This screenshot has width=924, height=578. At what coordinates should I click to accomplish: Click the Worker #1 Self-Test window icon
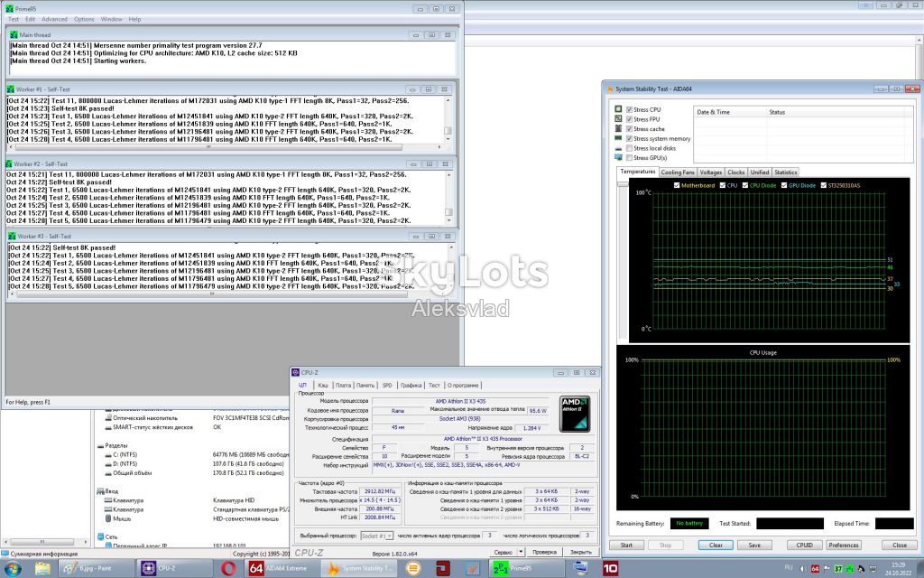(11, 89)
